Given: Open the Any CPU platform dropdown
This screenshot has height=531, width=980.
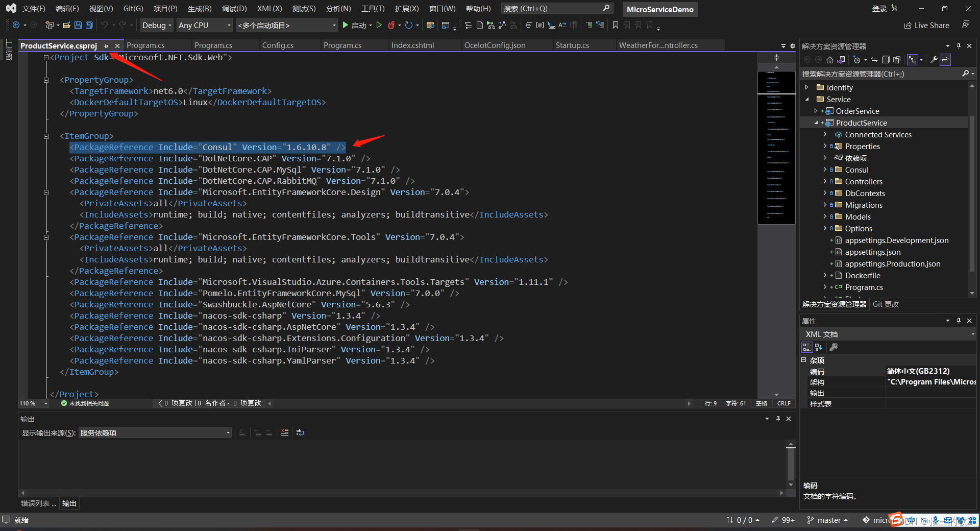Looking at the screenshot, I should tap(205, 25).
